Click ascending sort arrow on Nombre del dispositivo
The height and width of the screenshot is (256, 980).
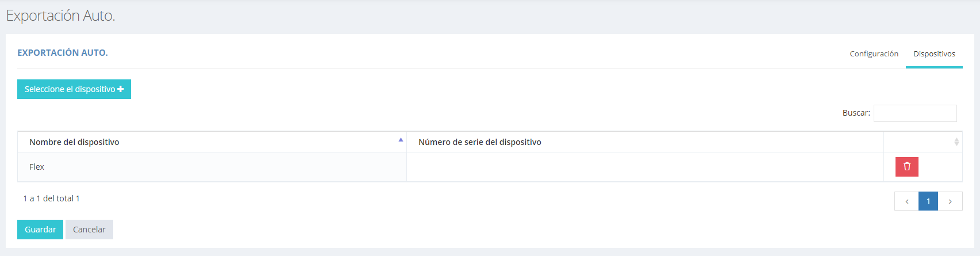click(x=401, y=140)
